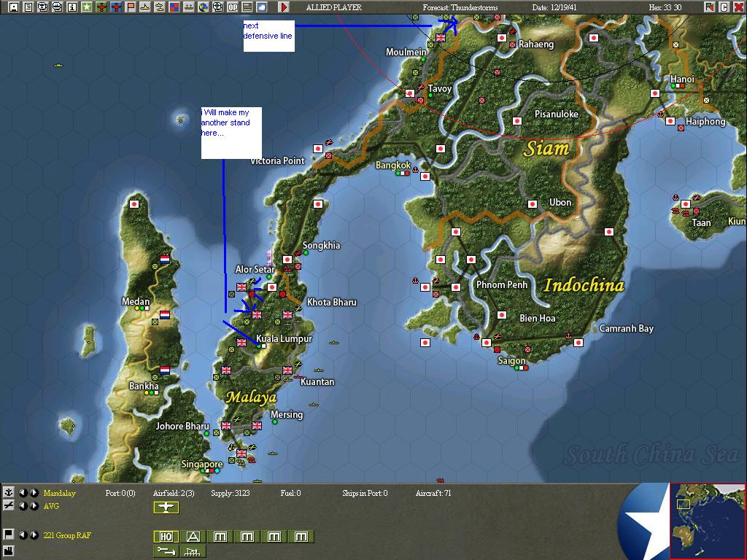
Task: Click the aircraft icon beside AVG
Action: (x=9, y=506)
